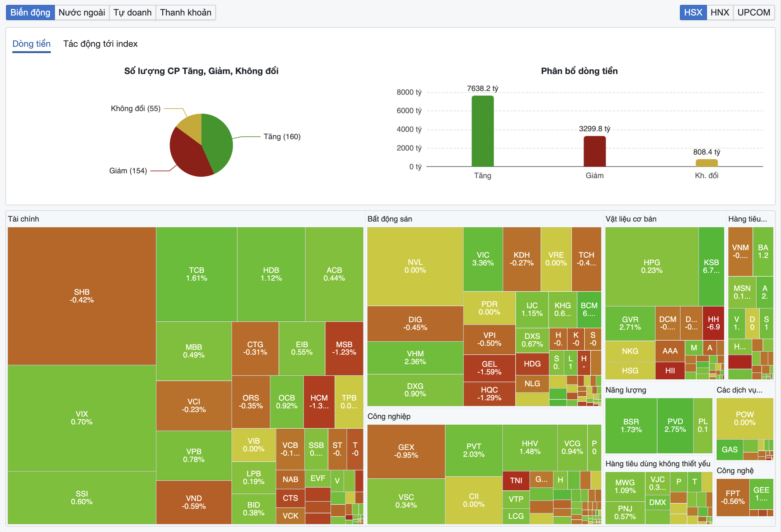781x532 pixels.
Task: Select the VHM 2.36% cell
Action: (x=415, y=358)
